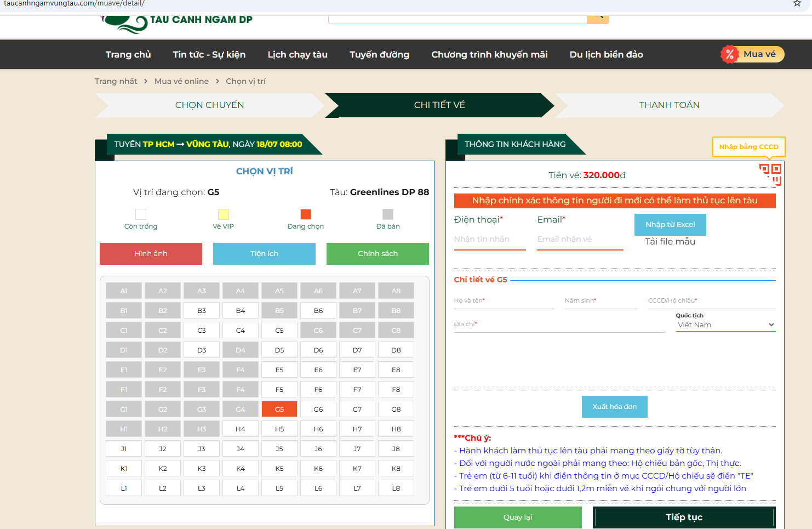Click the Tau Canh Ngam DP logo
Screen dimensions: 812x529
point(176,22)
